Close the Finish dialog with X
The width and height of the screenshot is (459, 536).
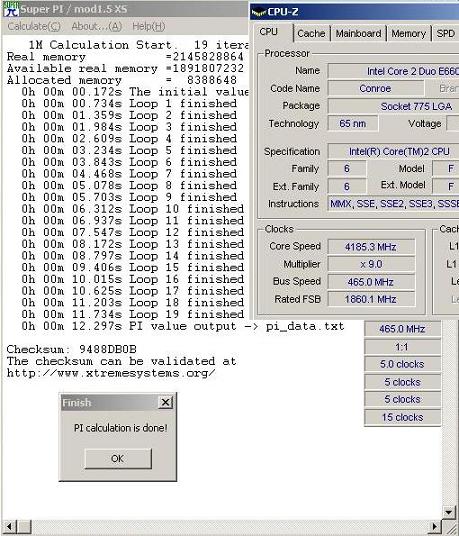tap(166, 402)
